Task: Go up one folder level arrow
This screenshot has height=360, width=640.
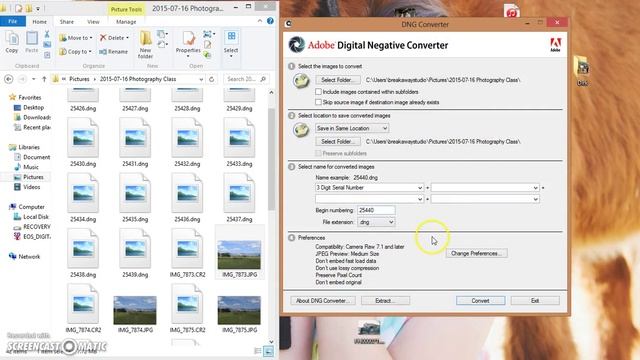Action: [44, 79]
